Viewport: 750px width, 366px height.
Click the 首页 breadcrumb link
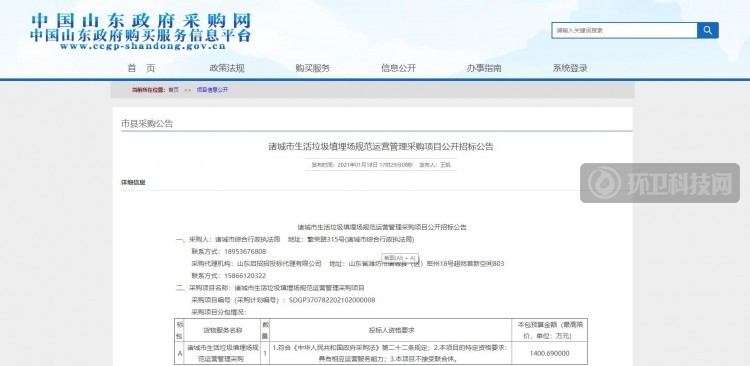pos(173,90)
